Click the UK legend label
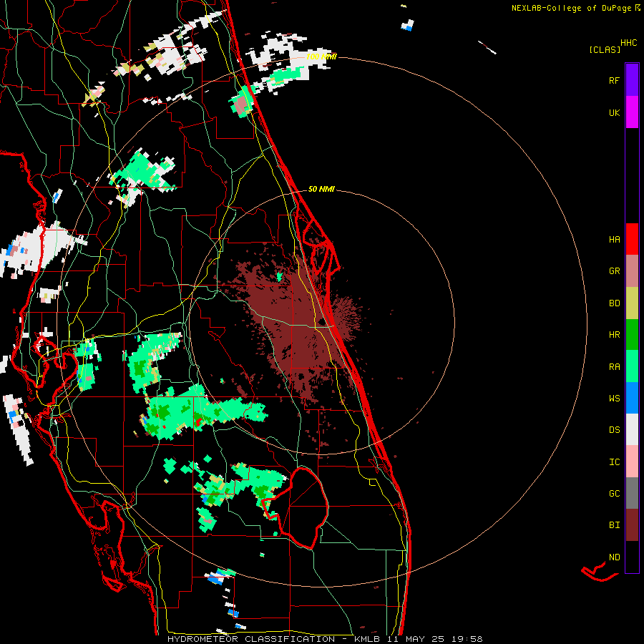This screenshot has height=644, width=644. click(x=614, y=112)
